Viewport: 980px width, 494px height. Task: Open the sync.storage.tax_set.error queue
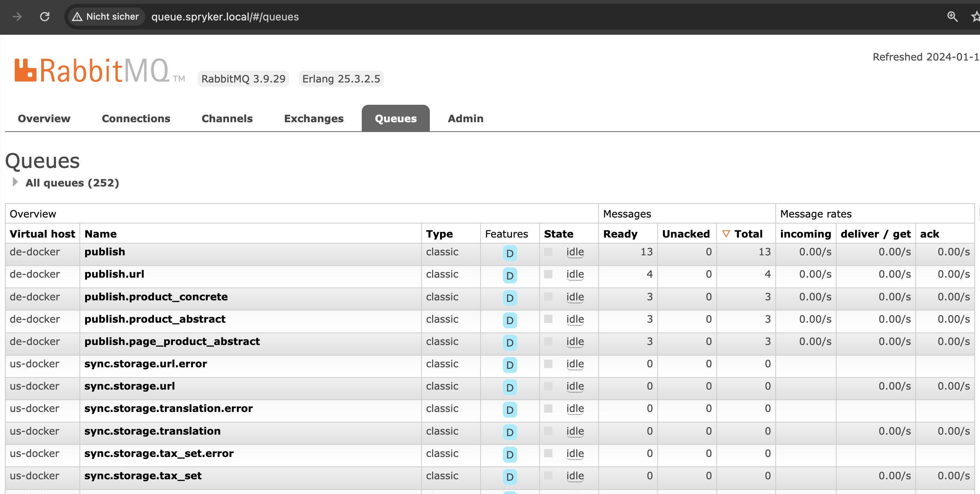[159, 454]
